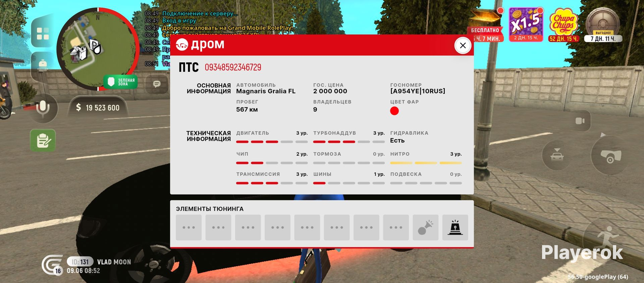Tap the ID: 131 badge
This screenshot has height=283, width=644.
[80, 262]
